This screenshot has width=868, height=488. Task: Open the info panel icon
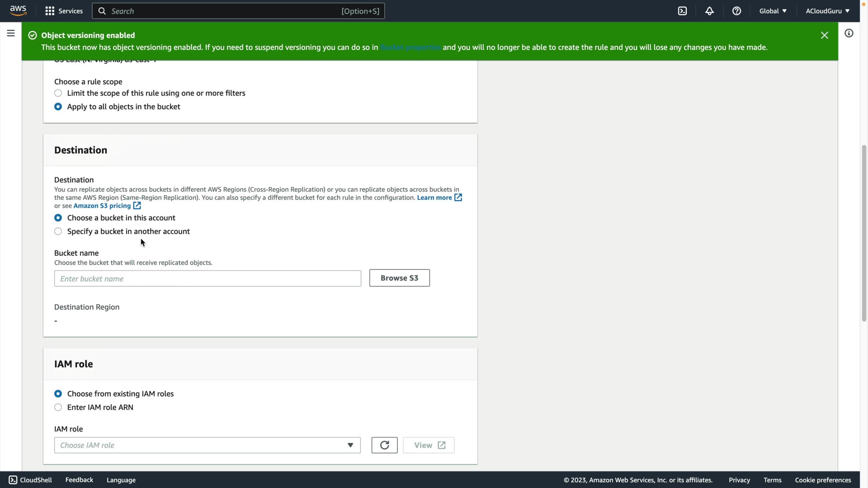[849, 33]
